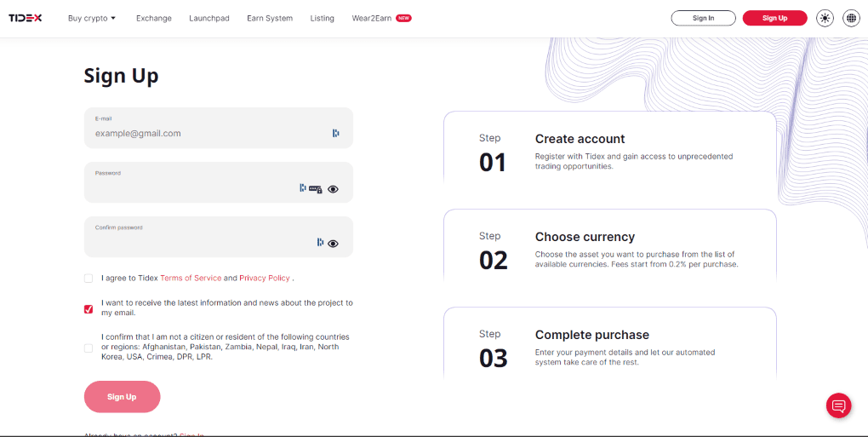Focus the Confirm password input field
Viewport: 868px width, 437px height.
(x=219, y=237)
